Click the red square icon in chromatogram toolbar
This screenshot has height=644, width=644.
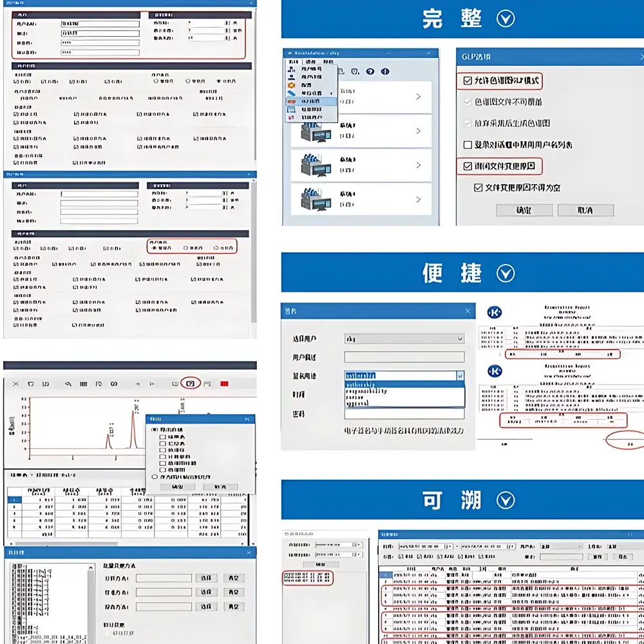click(224, 384)
